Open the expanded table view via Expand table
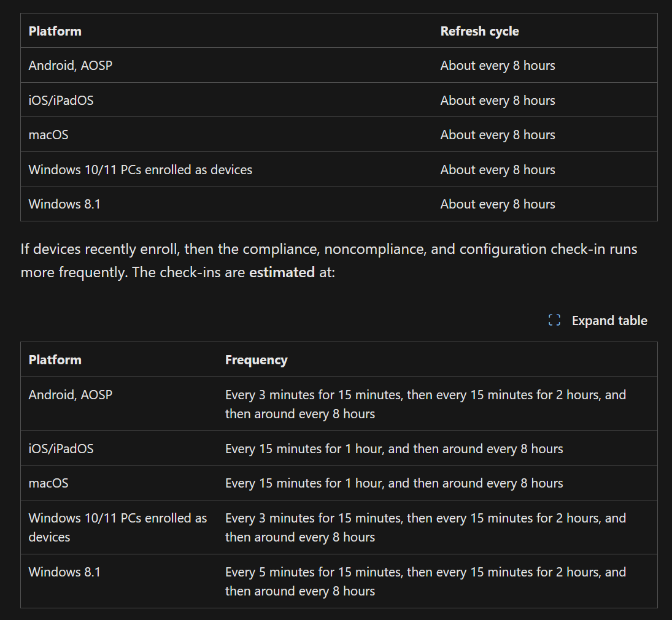This screenshot has width=672, height=620. (x=609, y=320)
